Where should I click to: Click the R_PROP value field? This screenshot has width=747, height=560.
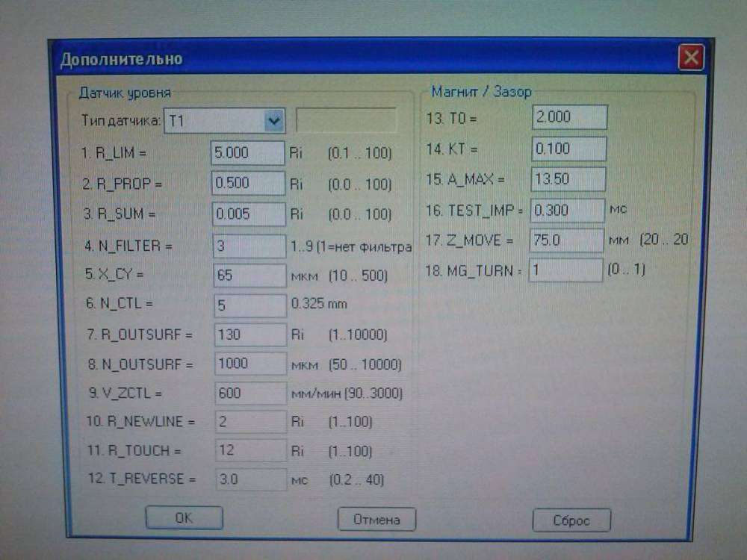(248, 183)
